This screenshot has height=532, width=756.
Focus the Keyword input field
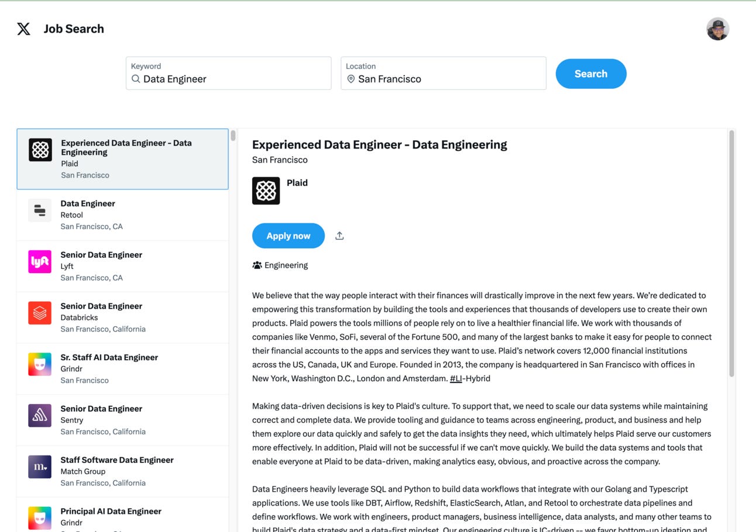click(x=229, y=73)
